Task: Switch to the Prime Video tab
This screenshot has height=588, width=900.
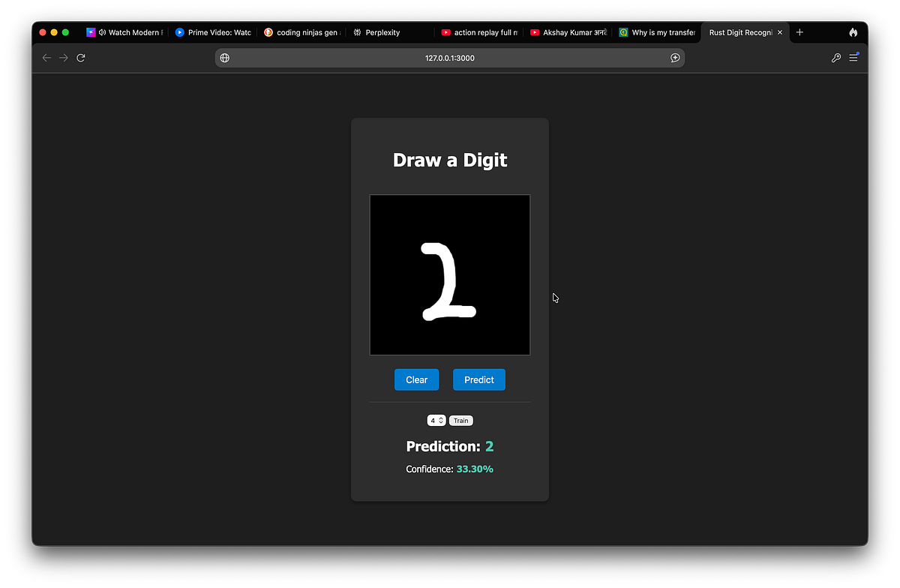Action: coord(214,32)
